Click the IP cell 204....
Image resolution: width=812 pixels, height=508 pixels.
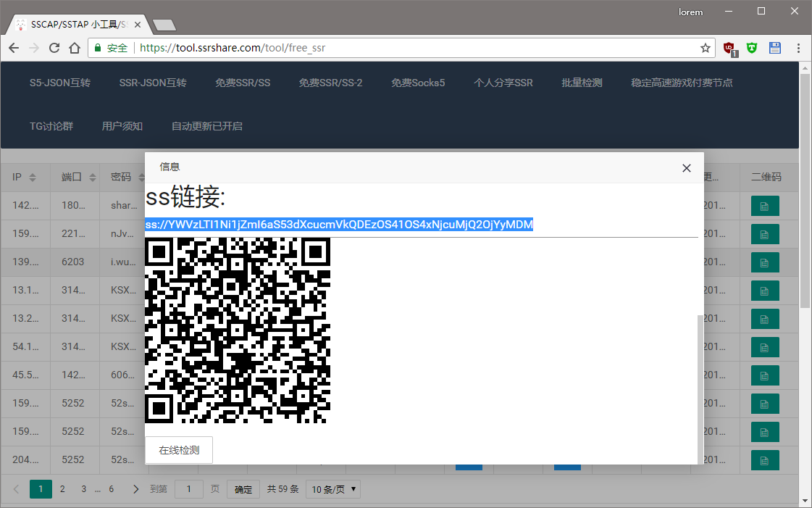coord(25,460)
